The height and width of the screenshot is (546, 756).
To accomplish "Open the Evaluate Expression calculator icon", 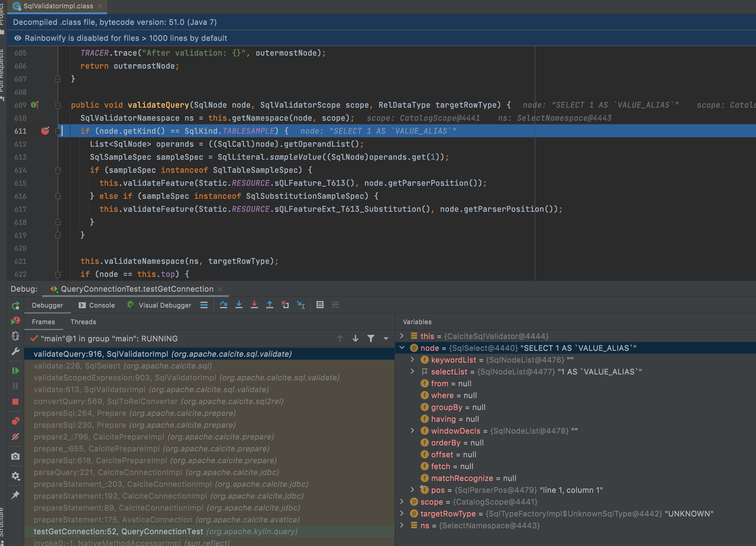I will point(320,305).
